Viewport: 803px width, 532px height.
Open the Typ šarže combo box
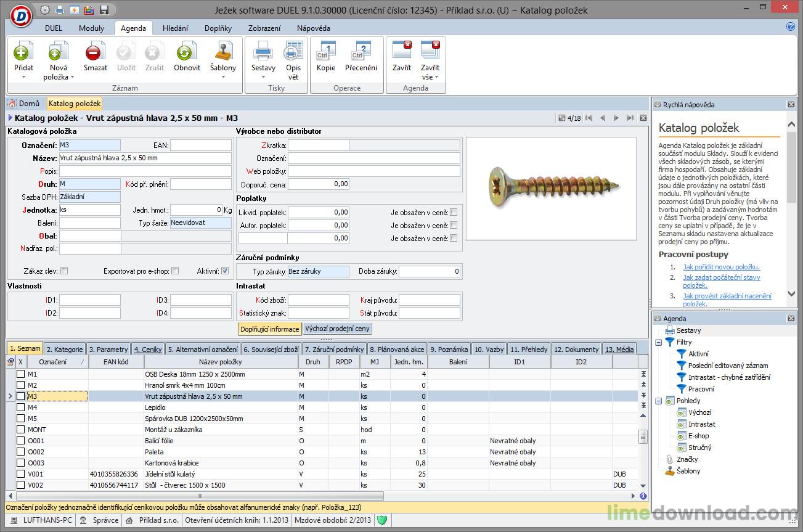pyautogui.click(x=201, y=223)
